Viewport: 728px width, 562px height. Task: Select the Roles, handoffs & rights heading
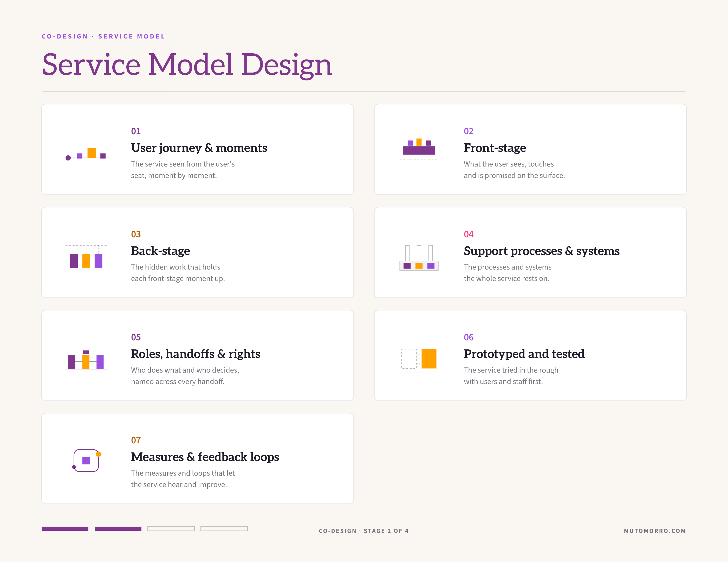point(195,354)
